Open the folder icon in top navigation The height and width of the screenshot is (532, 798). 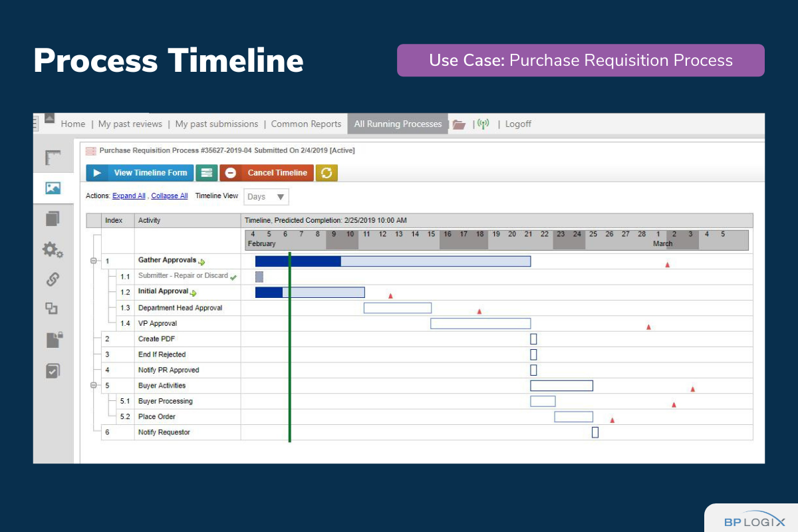tap(458, 124)
